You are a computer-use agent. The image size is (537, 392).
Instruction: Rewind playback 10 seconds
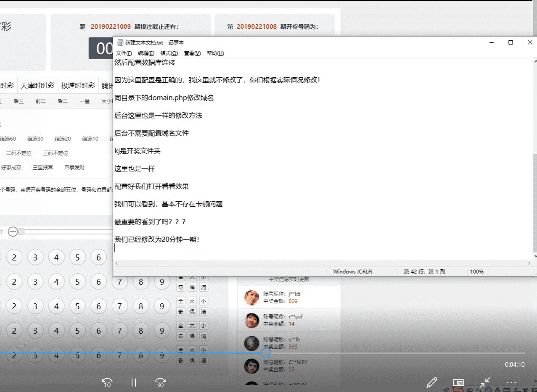coord(107,383)
